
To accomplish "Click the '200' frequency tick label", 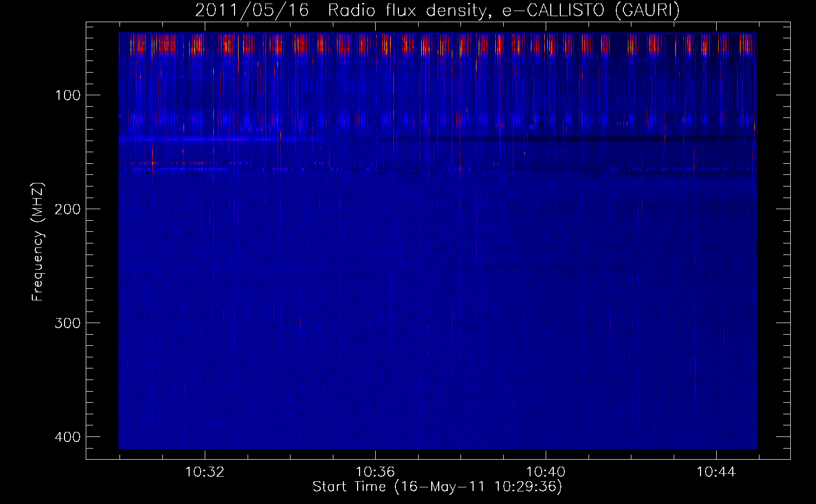I will click(x=68, y=209).
